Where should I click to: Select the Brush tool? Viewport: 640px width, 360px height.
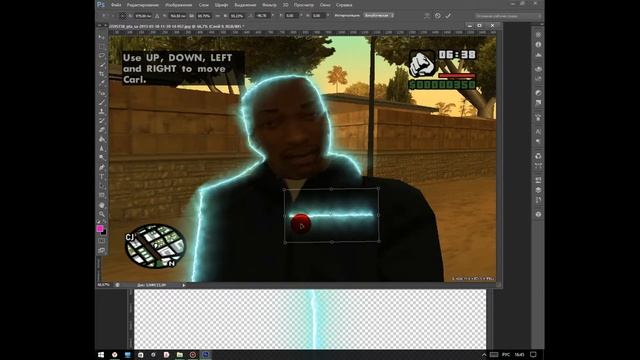pyautogui.click(x=102, y=102)
